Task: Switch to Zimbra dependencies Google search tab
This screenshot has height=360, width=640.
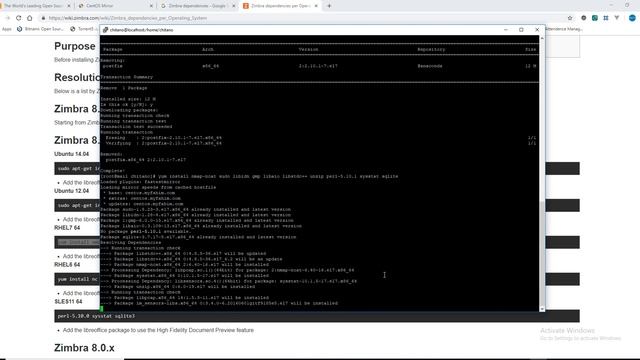Action: 198,6
